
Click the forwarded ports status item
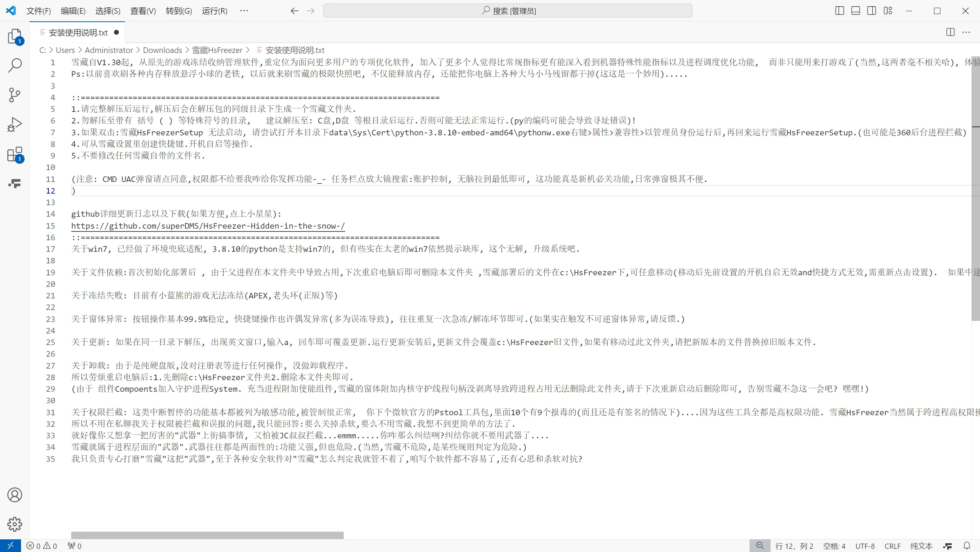(75, 546)
